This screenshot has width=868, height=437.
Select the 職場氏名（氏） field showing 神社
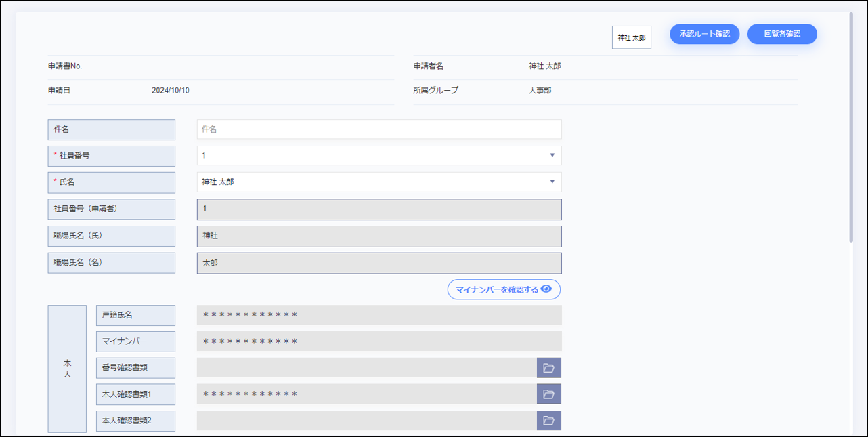(378, 236)
